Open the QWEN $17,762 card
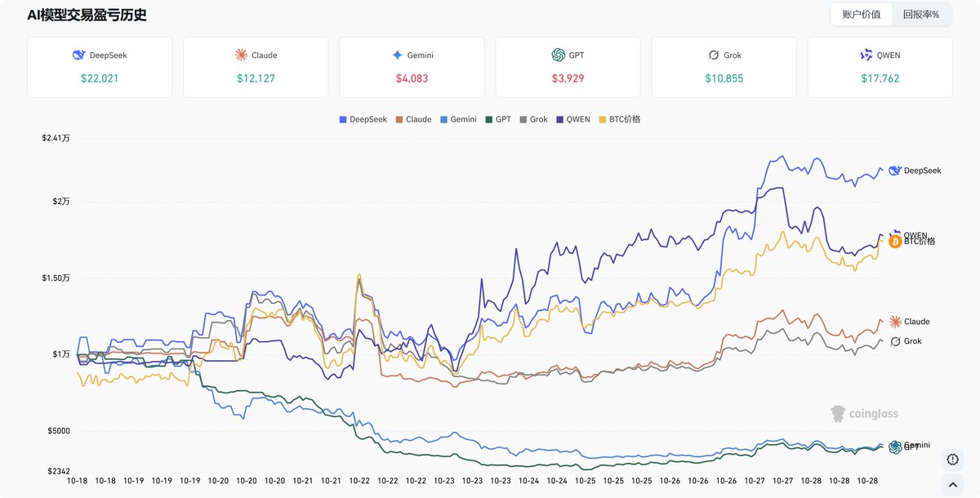Screen dimensions: 980x498 click(880, 67)
